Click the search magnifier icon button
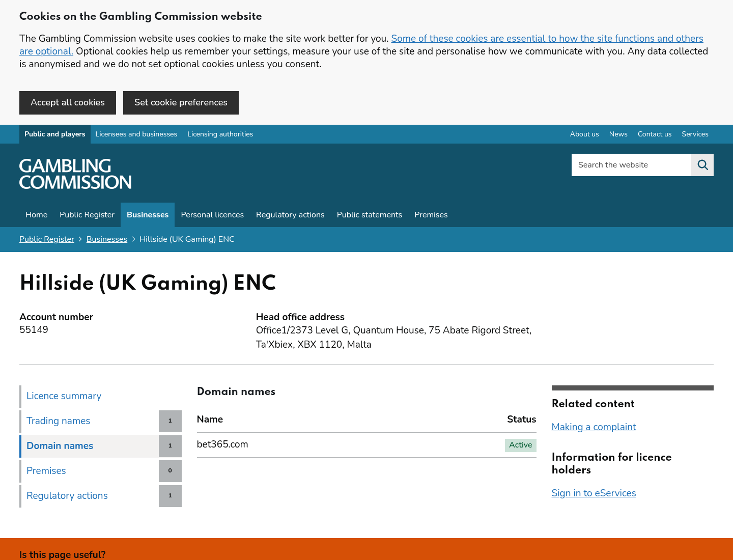 point(702,165)
